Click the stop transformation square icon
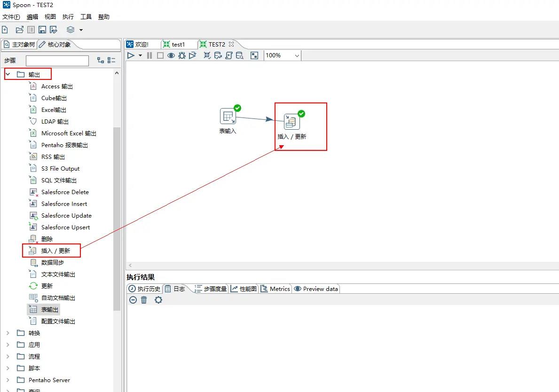Image resolution: width=559 pixels, height=392 pixels. point(160,55)
